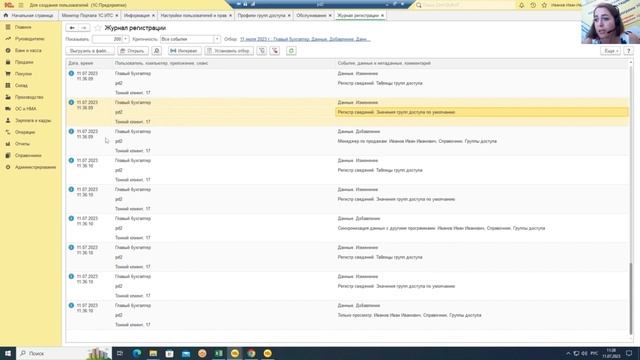640x360 pixels.
Task: Open Склад section in sidebar
Action: pos(21,86)
